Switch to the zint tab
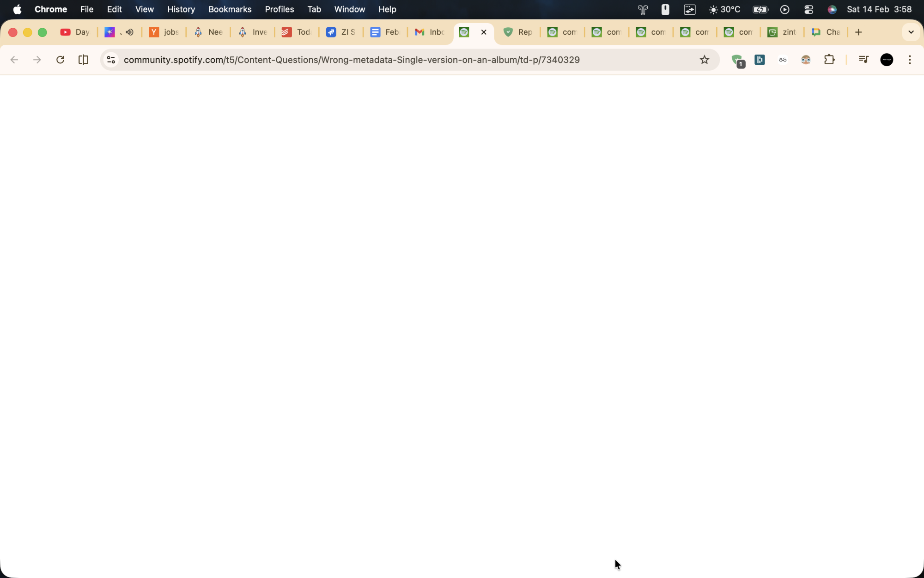924x578 pixels. tap(782, 32)
